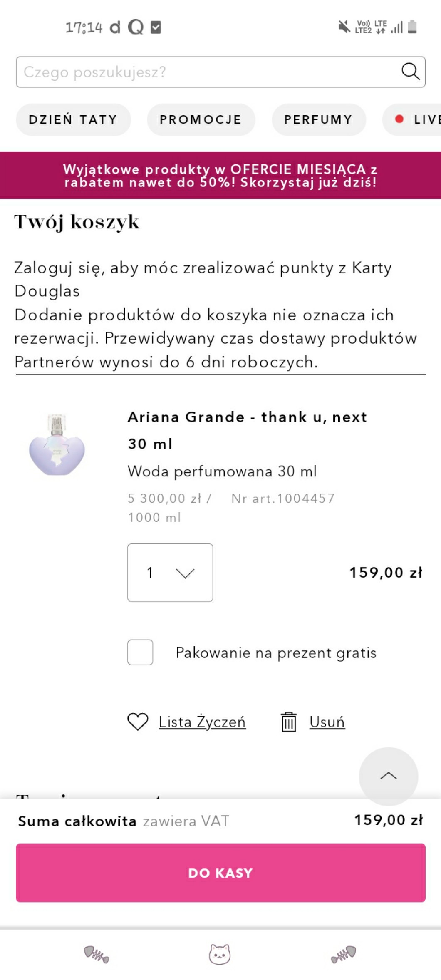Go to the Perfumy category

pos(319,120)
